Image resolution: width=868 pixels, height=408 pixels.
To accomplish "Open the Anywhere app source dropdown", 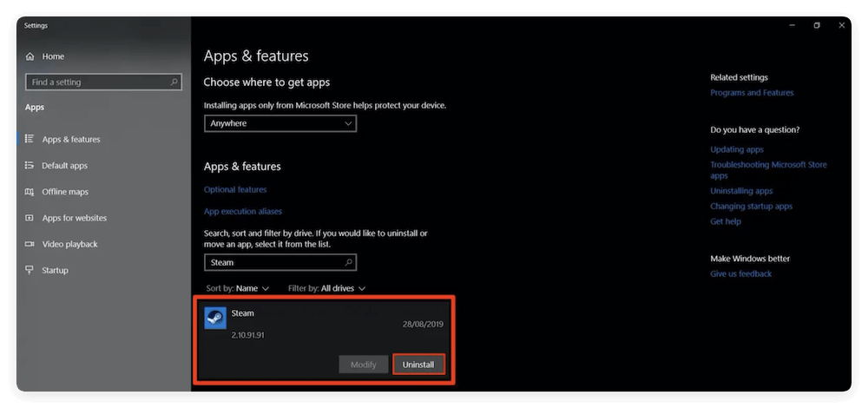I will click(x=279, y=123).
